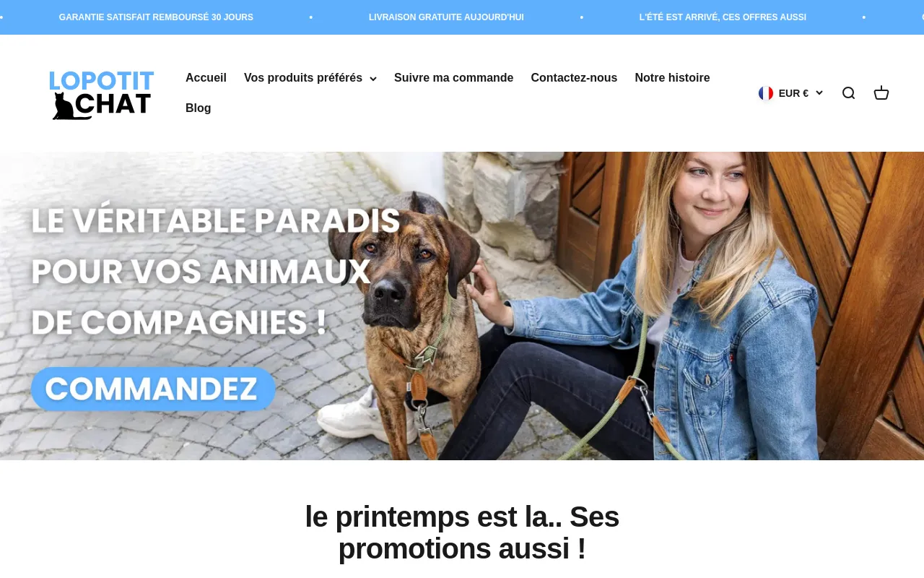This screenshot has width=924, height=578.
Task: Click the blue COMMANDEZ button
Action: tap(153, 389)
